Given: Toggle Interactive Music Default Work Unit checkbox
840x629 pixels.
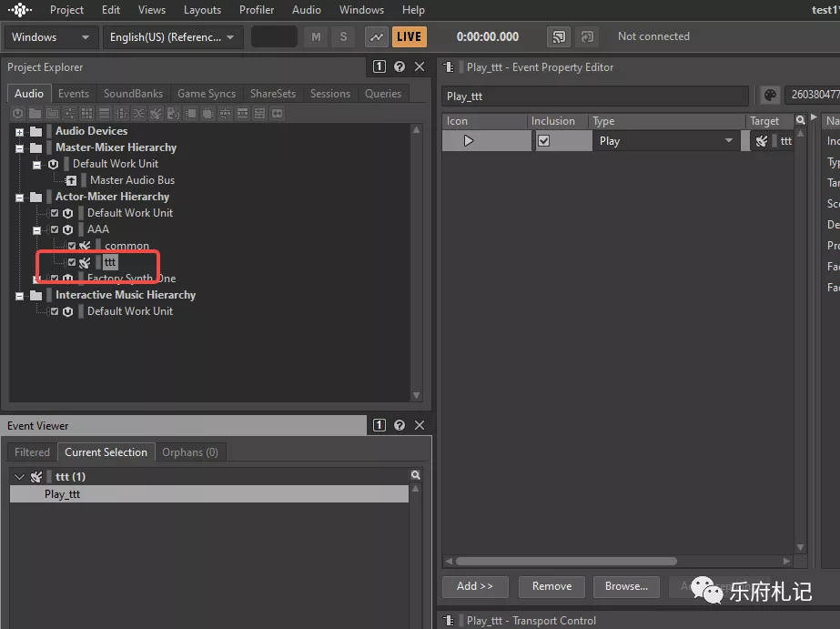Looking at the screenshot, I should click(55, 310).
